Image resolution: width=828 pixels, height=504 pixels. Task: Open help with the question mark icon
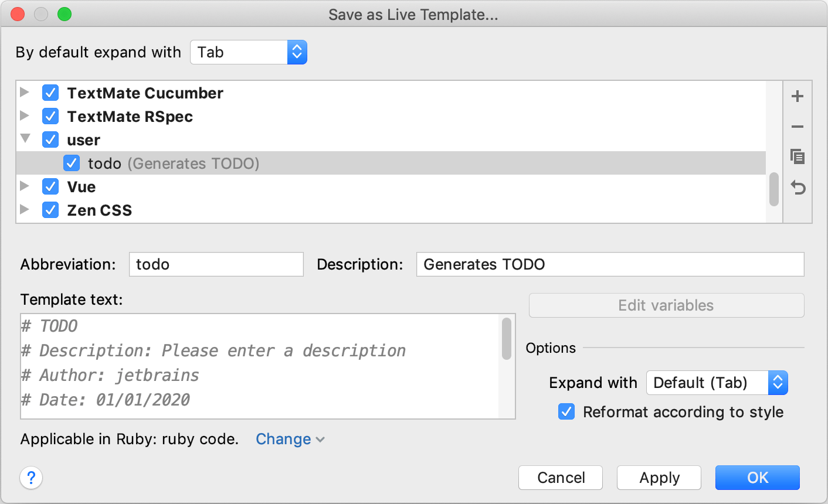31,478
